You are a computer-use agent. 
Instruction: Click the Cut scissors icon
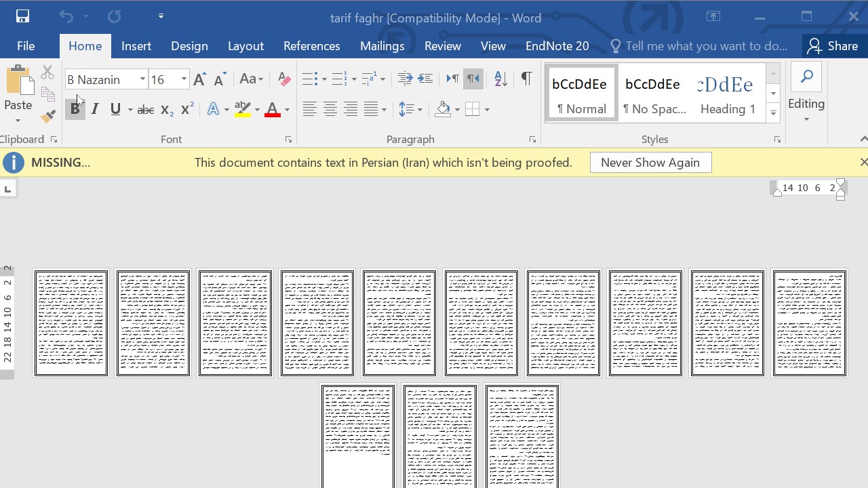pyautogui.click(x=47, y=72)
